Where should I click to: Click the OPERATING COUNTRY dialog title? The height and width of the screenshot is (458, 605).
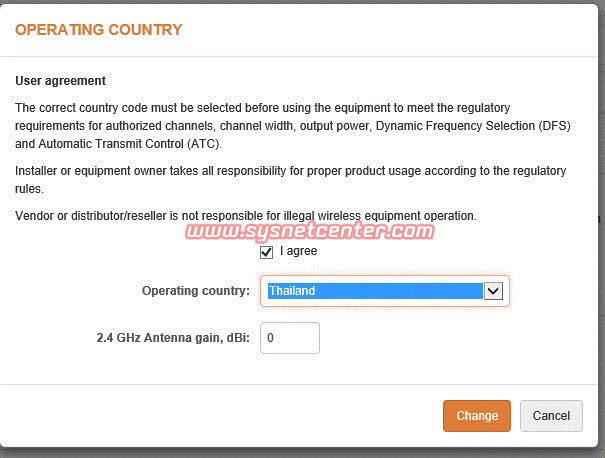(x=99, y=30)
